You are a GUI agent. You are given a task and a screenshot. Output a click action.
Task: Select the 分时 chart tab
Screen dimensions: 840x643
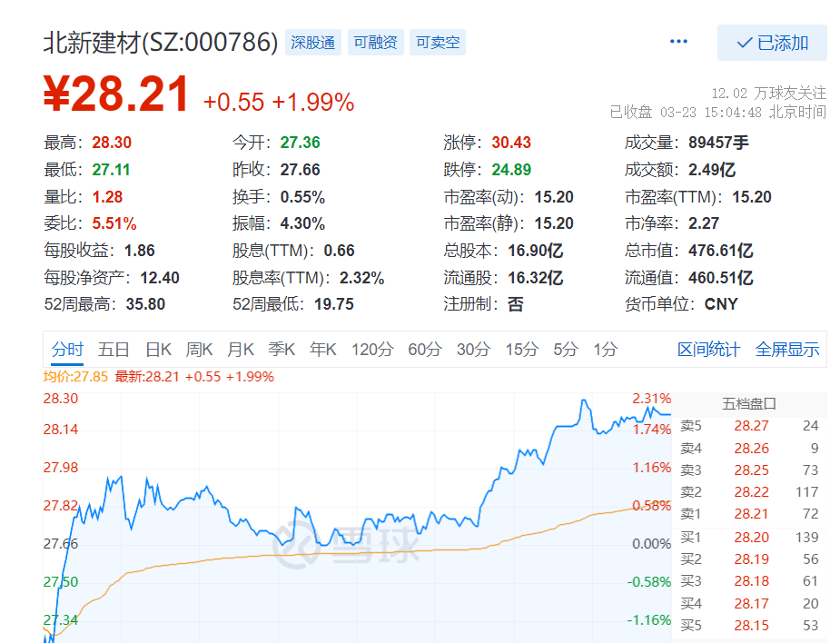67,350
